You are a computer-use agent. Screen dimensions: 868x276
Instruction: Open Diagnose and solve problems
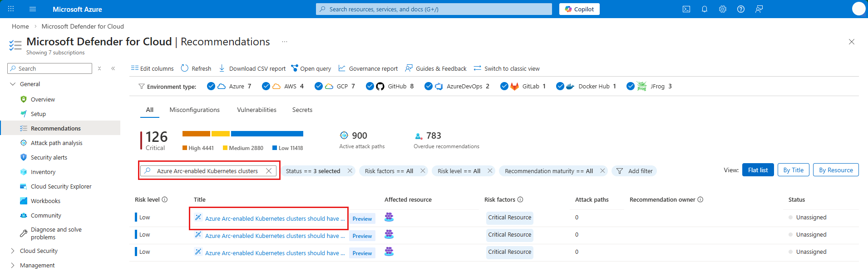(56, 233)
